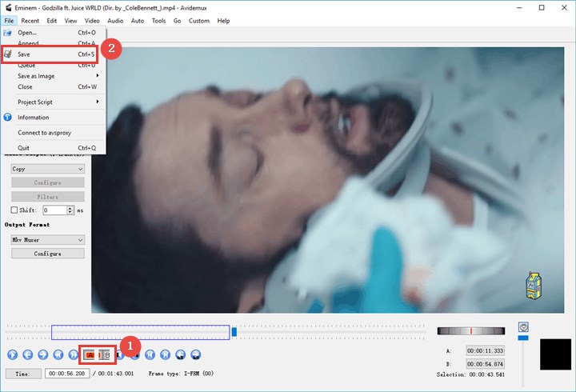
Task: Open the View menu
Action: (71, 21)
